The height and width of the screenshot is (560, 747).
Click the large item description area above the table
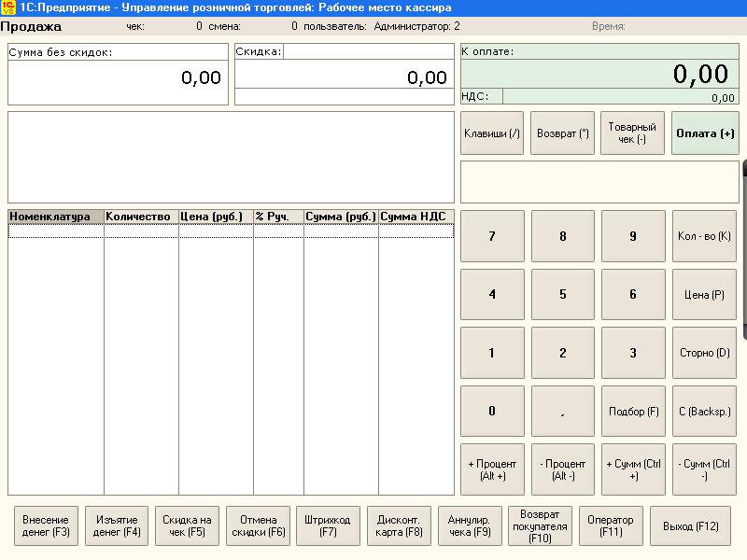pos(231,158)
